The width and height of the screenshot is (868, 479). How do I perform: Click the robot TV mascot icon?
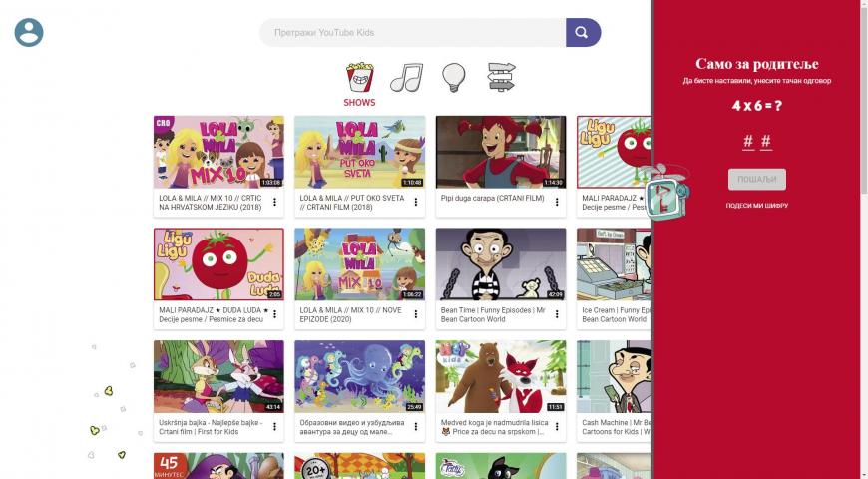tap(667, 193)
